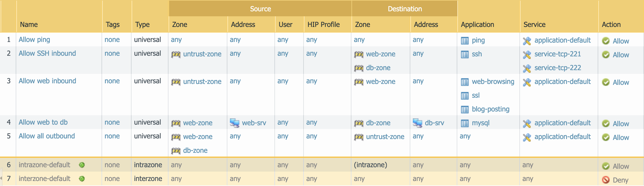
Task: Click web-zone destination zone icon in Allow SSH inbound row
Action: [x=359, y=54]
